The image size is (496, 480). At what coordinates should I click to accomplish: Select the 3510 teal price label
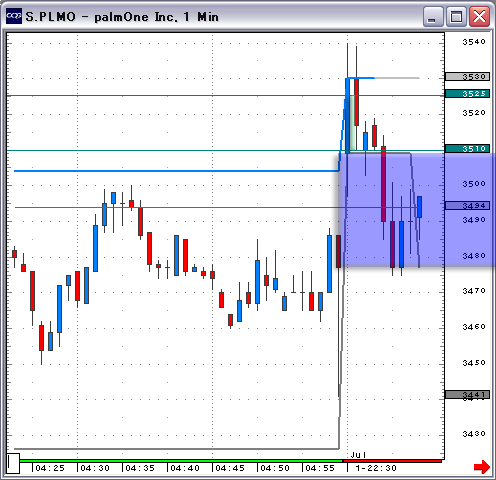tap(467, 148)
